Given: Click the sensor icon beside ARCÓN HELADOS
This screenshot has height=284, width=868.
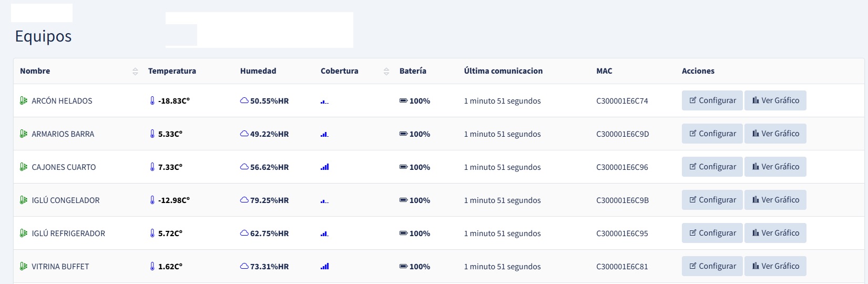Looking at the screenshot, I should (x=24, y=100).
